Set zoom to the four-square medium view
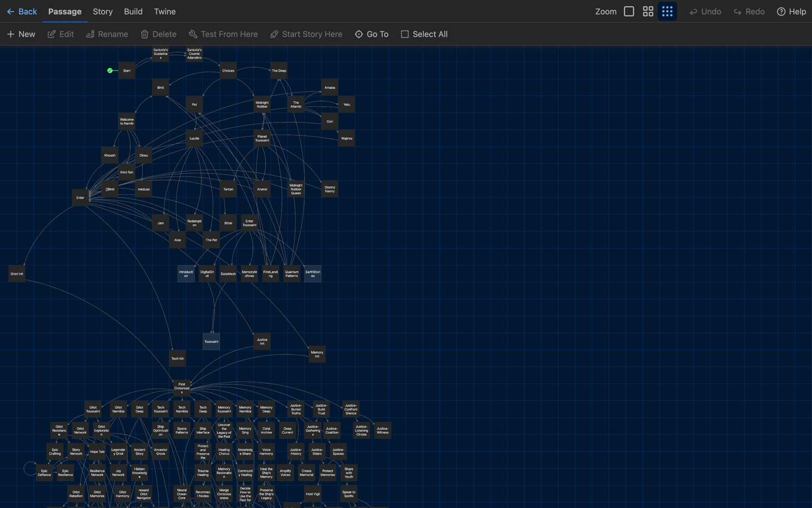Image resolution: width=812 pixels, height=508 pixels. (x=648, y=11)
